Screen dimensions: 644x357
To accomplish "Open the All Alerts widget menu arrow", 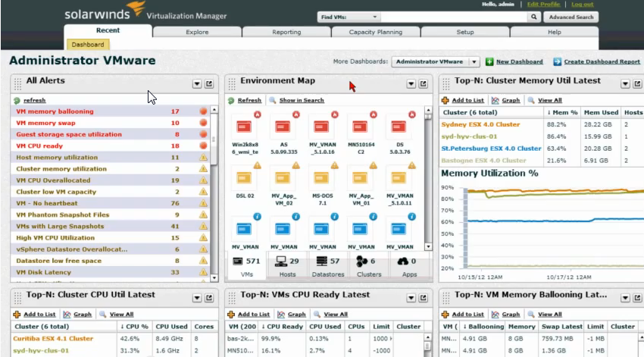I will coord(197,84).
